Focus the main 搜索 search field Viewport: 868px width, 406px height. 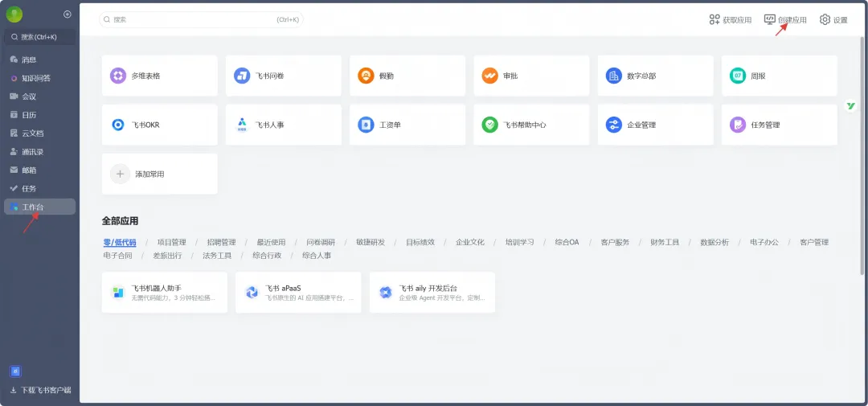[201, 19]
